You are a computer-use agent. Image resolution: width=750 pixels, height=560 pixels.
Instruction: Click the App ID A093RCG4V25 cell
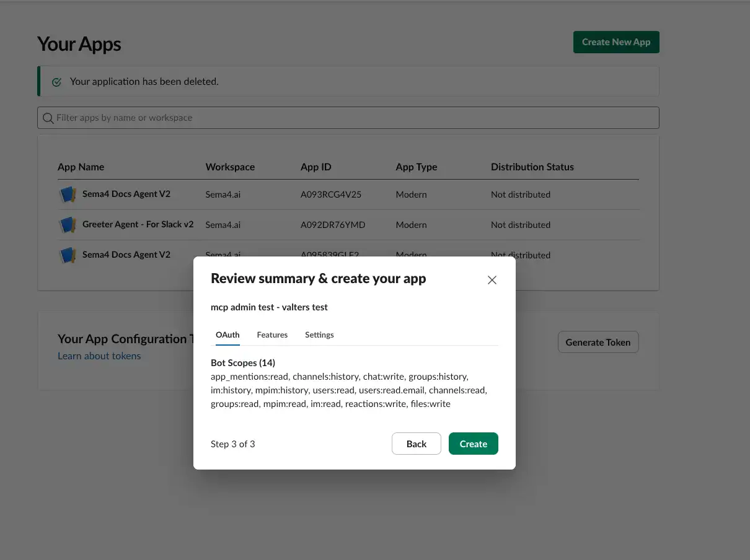pos(330,195)
